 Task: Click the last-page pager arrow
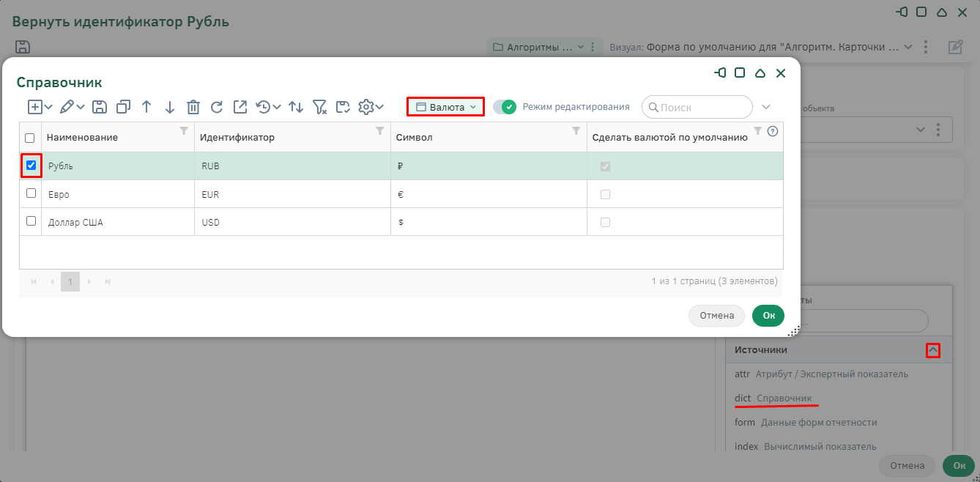(x=108, y=281)
